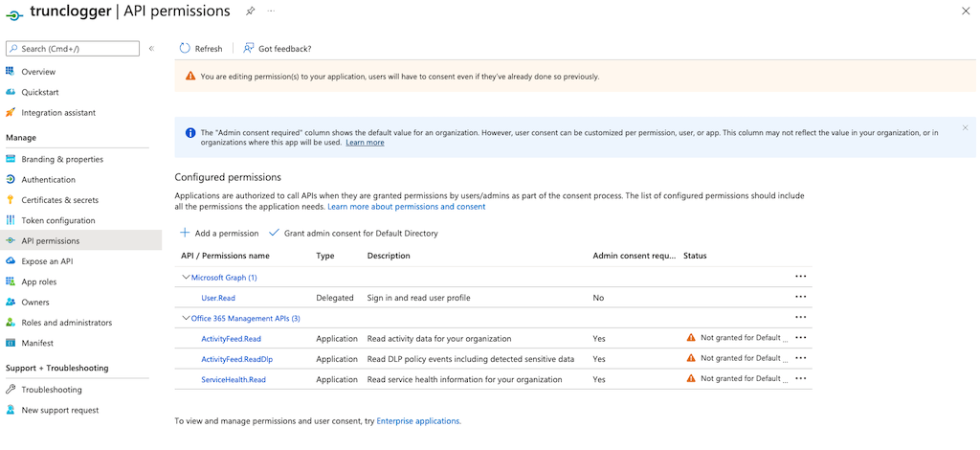980x450 pixels.
Task: Click the ActivityFeed.ReadDlp not granted warning icon
Action: click(x=691, y=359)
